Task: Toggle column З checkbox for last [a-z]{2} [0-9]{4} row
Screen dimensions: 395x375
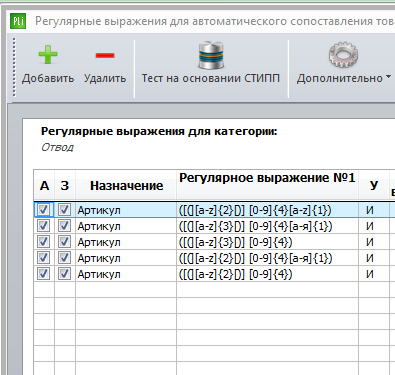Action: coord(64,274)
